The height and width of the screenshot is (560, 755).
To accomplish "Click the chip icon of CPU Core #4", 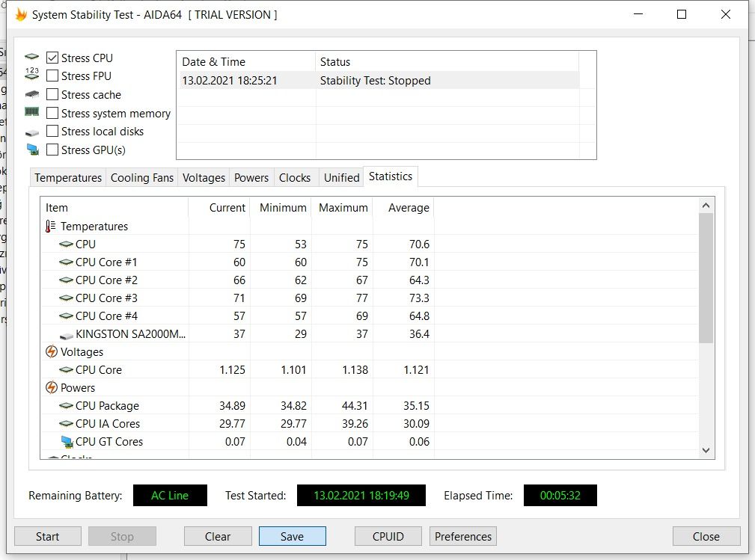I will 66,316.
